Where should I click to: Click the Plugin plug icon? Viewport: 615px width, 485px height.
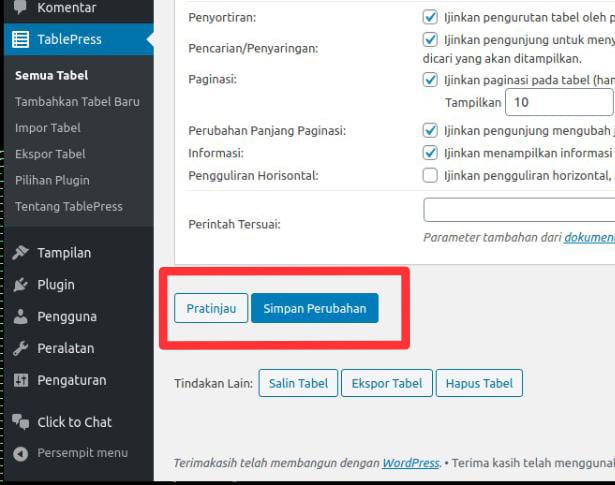(20, 285)
